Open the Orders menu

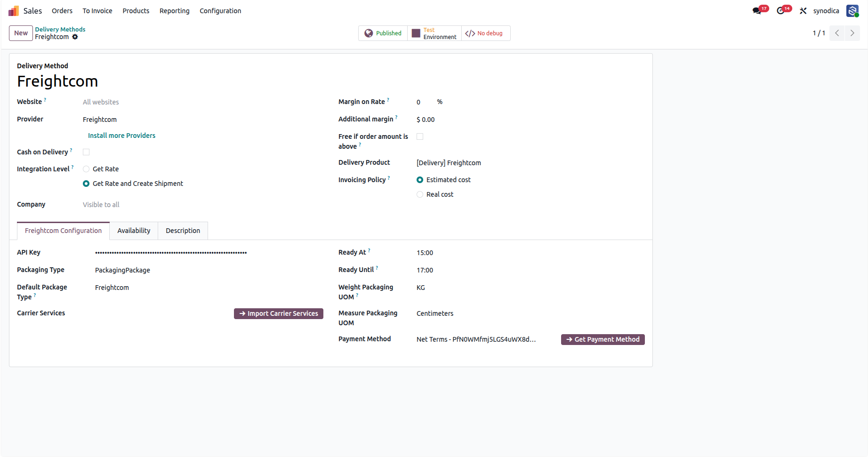[x=62, y=11]
